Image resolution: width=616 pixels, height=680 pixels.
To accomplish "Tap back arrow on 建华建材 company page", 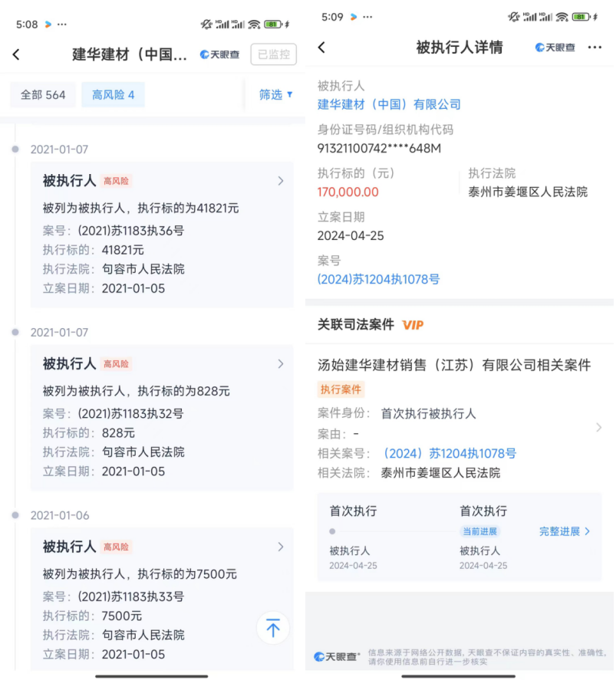I will [16, 54].
